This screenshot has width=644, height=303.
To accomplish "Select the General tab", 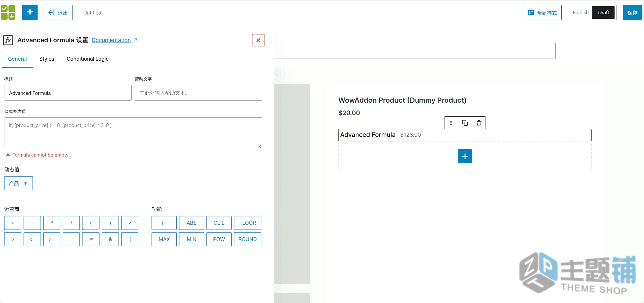I will [x=17, y=59].
